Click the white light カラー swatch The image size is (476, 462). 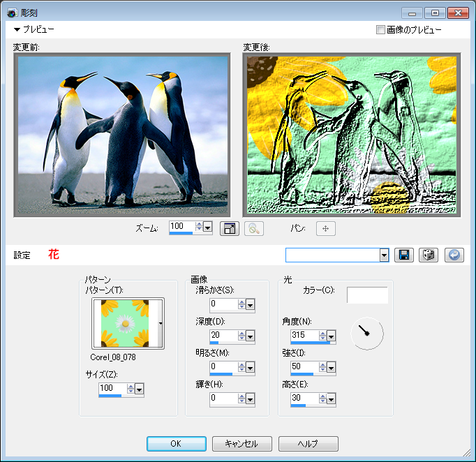click(367, 295)
